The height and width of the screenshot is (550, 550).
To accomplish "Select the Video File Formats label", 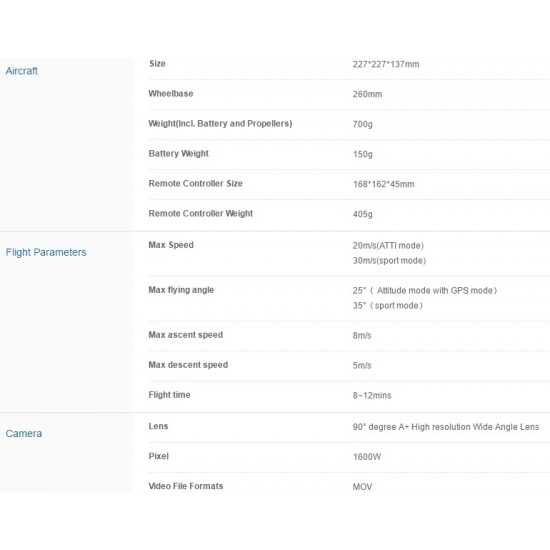I will [x=186, y=486].
